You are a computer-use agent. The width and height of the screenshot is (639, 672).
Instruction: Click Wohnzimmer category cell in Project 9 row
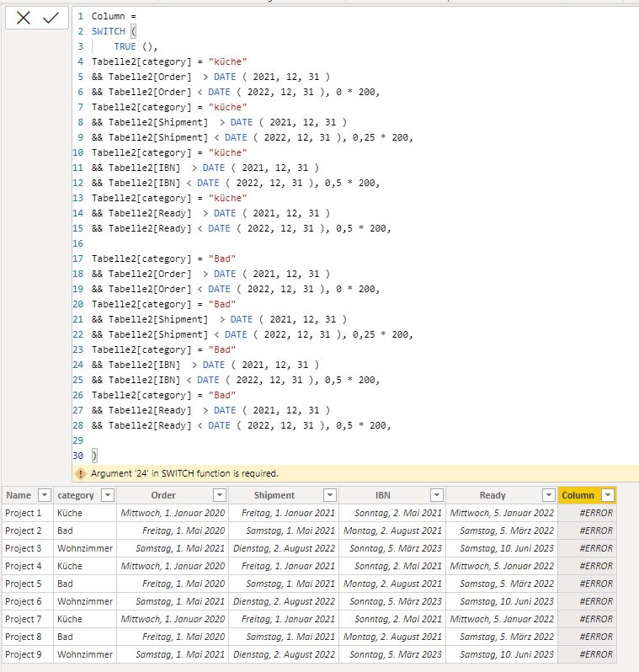pyautogui.click(x=85, y=654)
